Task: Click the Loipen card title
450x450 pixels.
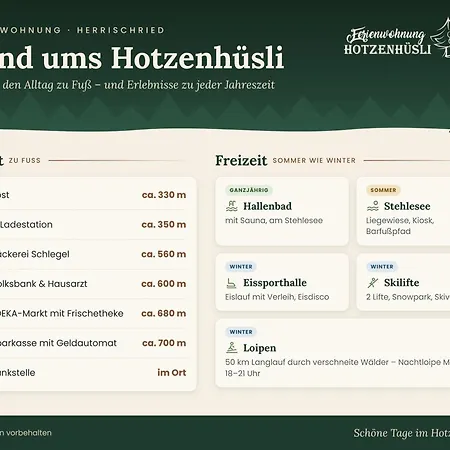Action: click(260, 348)
